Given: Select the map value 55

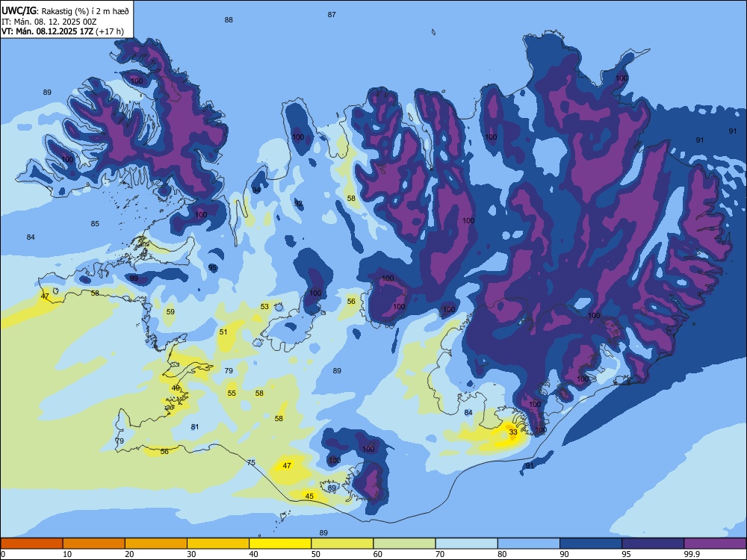Looking at the screenshot, I should coord(232,393).
